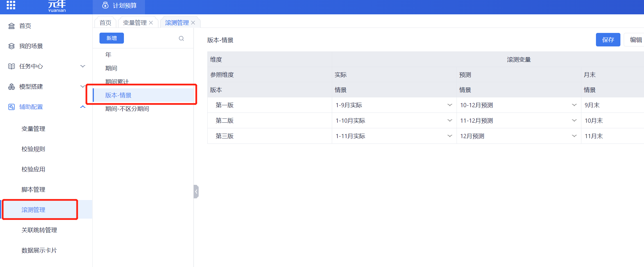Open the 1-9月实际 dropdown
644x267 pixels.
pos(450,105)
